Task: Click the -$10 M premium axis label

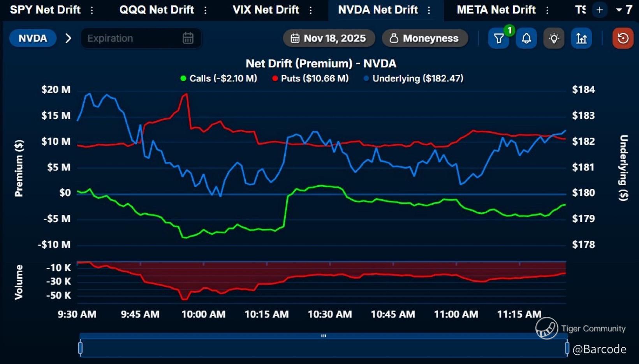Action: click(54, 244)
